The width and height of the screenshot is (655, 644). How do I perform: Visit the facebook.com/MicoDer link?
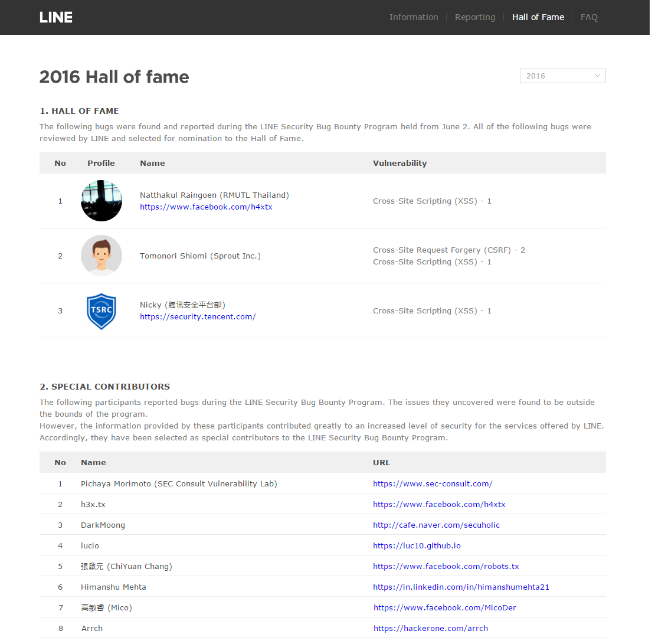click(445, 607)
